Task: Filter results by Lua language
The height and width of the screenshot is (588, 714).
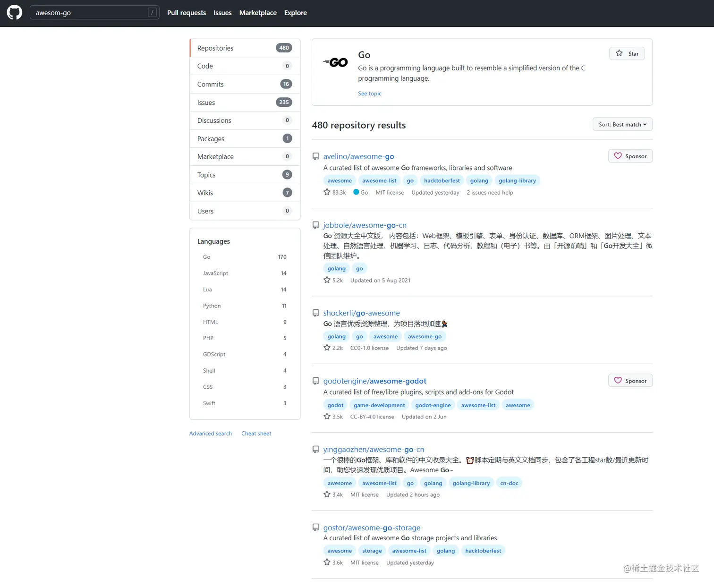Action: click(245, 290)
